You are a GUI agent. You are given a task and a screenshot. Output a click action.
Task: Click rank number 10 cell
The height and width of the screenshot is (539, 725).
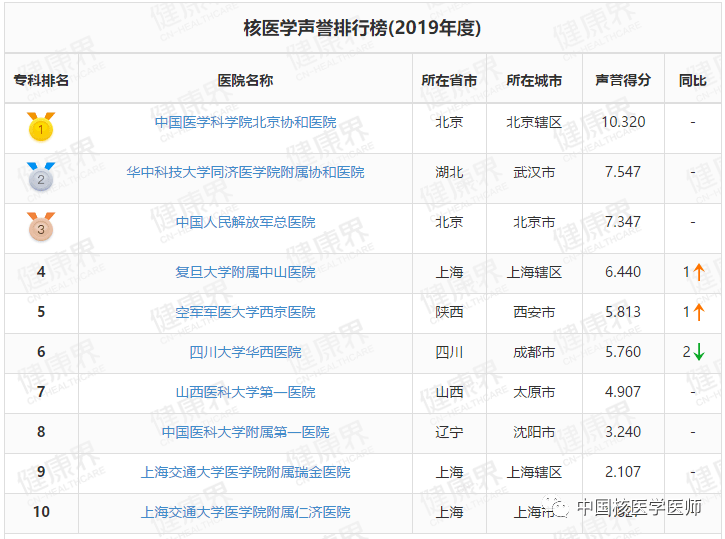41,512
